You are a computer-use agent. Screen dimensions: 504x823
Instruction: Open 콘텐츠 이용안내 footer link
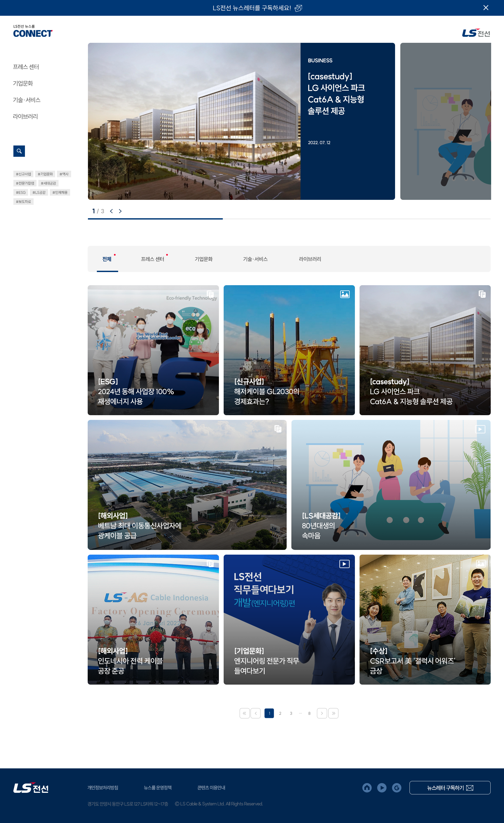[211, 788]
